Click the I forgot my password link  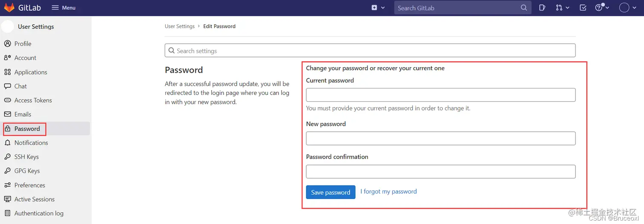[388, 192]
